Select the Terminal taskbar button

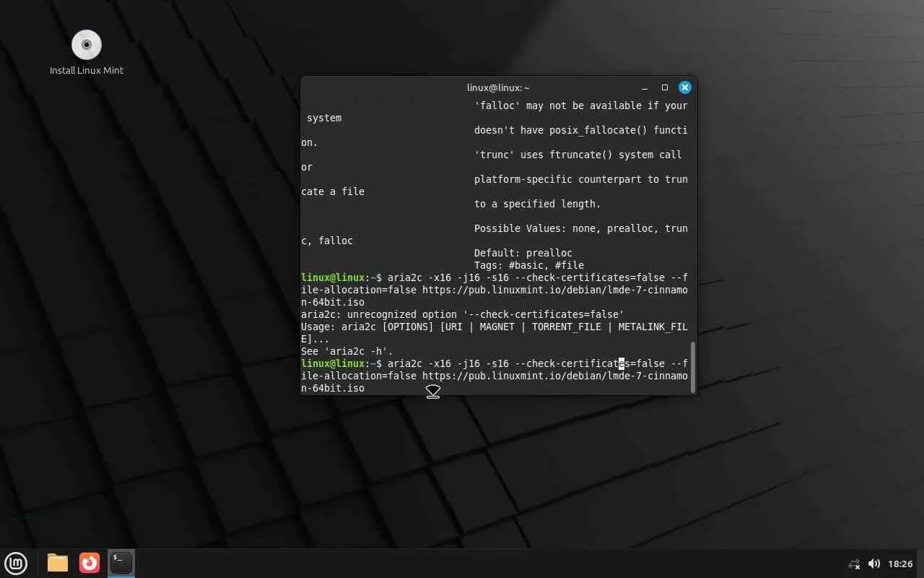click(x=121, y=563)
